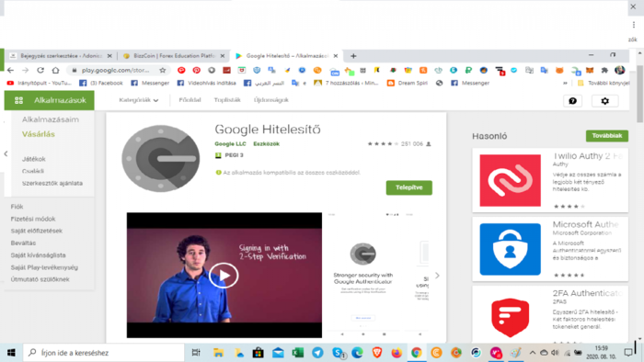Viewport: 644px width, 362px height.
Task: Click the Eszközök category link
Action: tap(266, 144)
